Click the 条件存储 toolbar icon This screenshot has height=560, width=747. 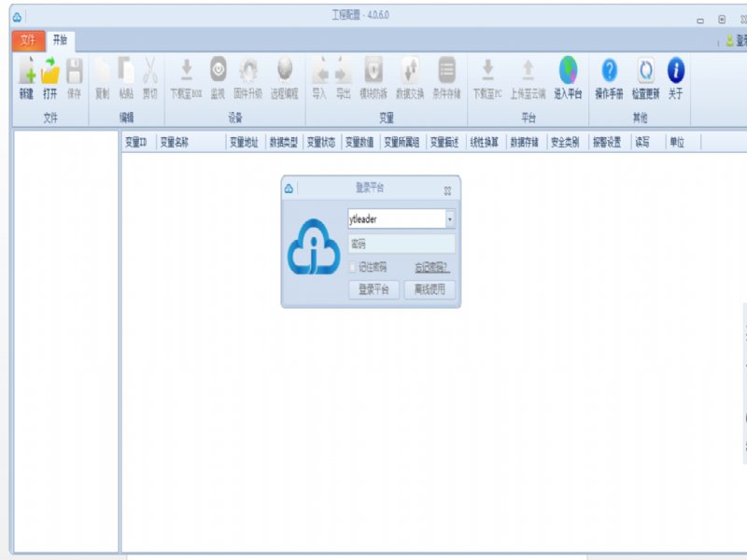[x=446, y=72]
